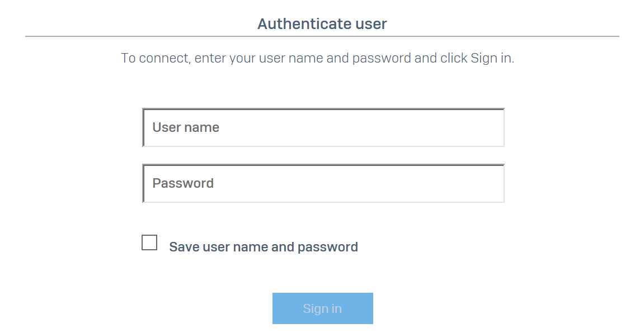Place cursor in User name placeholder

click(186, 127)
